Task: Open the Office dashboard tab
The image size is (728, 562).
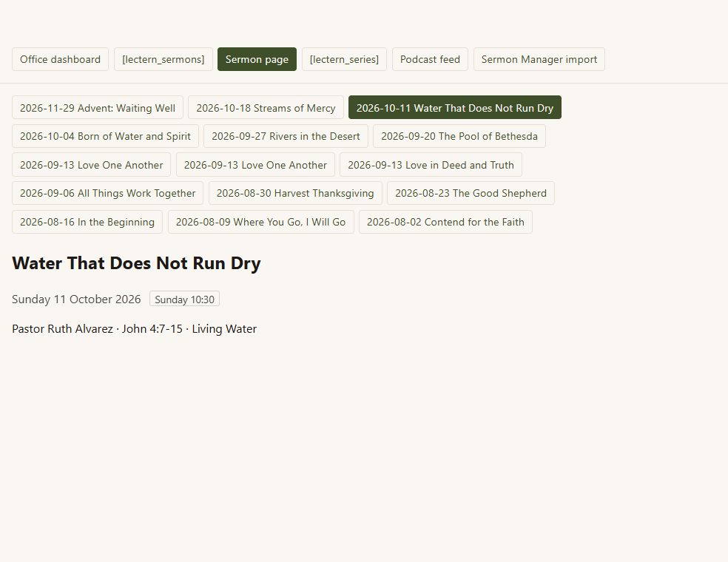Action: 60,59
